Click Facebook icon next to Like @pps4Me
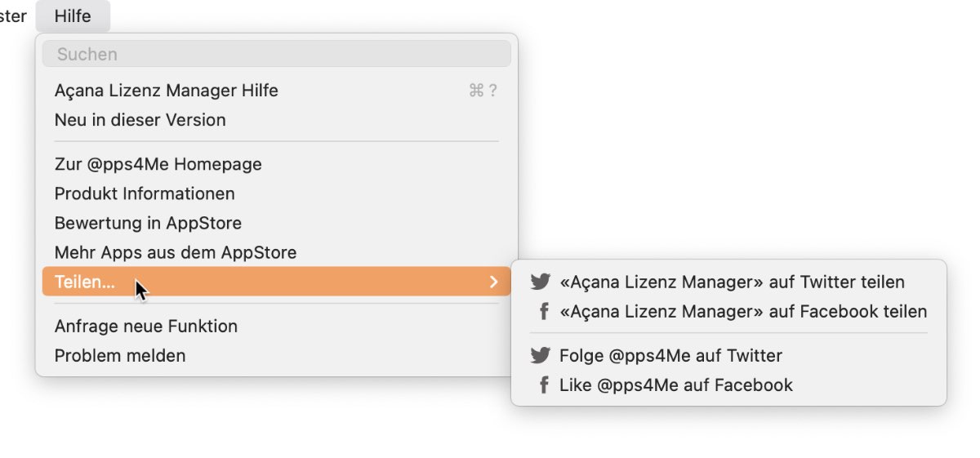This screenshot has width=980, height=458. (543, 385)
